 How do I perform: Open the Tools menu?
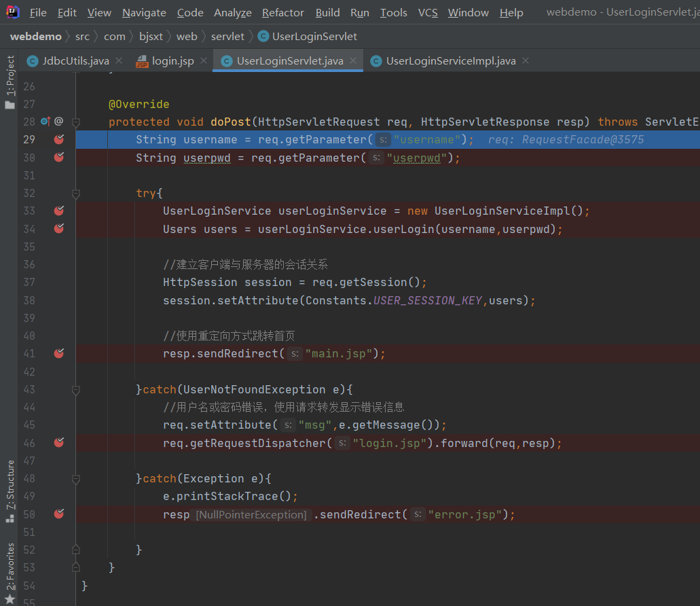pyautogui.click(x=393, y=12)
